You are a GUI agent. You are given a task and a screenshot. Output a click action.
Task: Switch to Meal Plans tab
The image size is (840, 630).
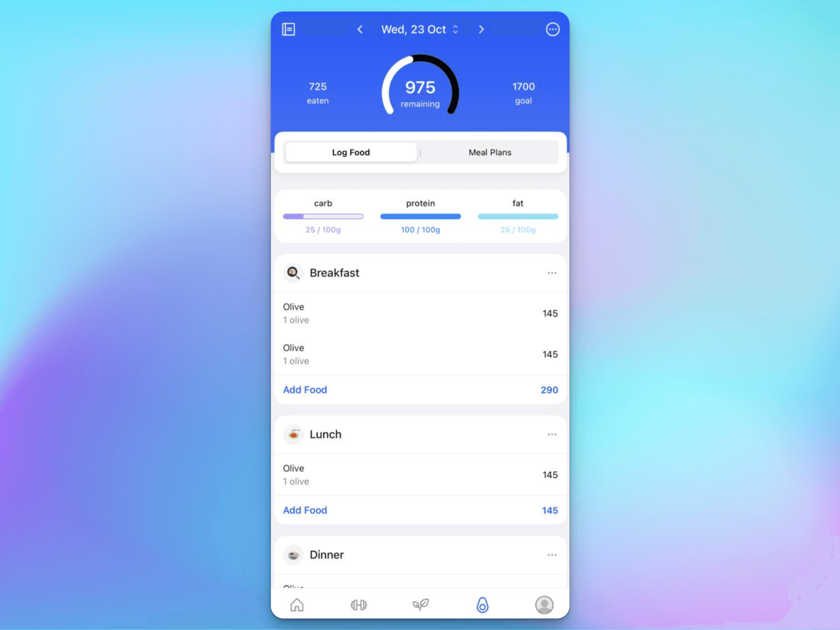click(489, 152)
